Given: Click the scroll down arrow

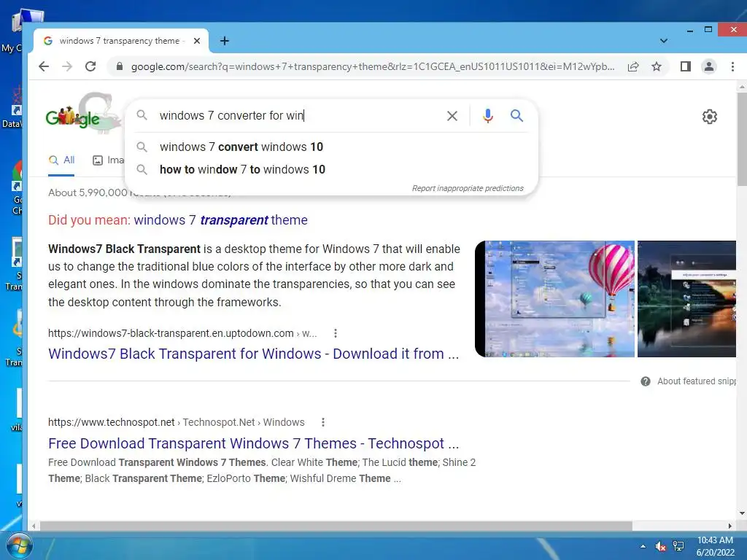Looking at the screenshot, I should pos(742,513).
